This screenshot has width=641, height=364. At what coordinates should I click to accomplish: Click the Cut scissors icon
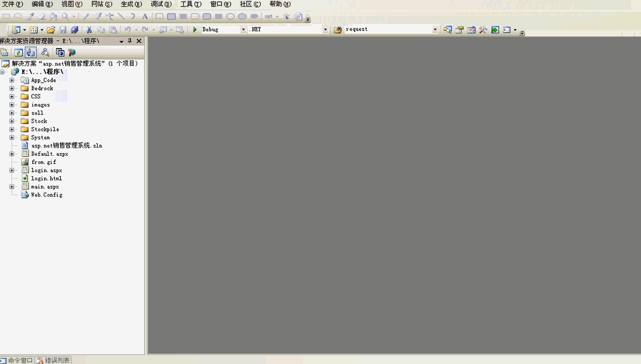89,30
